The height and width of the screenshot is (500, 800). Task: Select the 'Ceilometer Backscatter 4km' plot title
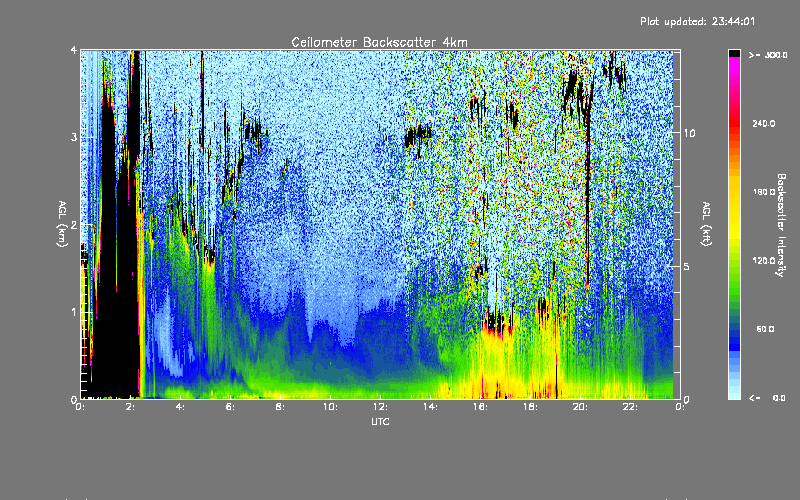point(379,42)
